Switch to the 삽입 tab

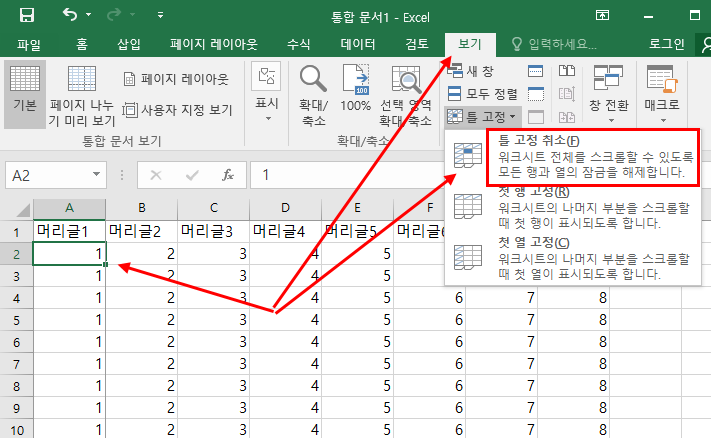[x=129, y=44]
